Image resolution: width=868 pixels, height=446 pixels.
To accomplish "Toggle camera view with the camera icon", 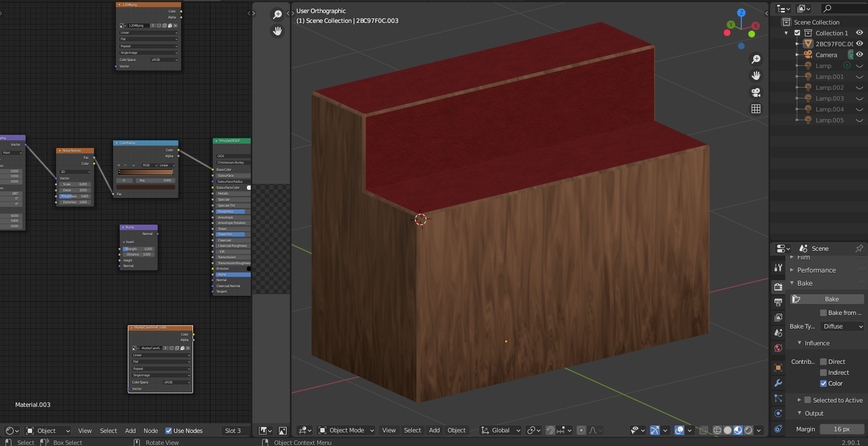I will tap(756, 92).
